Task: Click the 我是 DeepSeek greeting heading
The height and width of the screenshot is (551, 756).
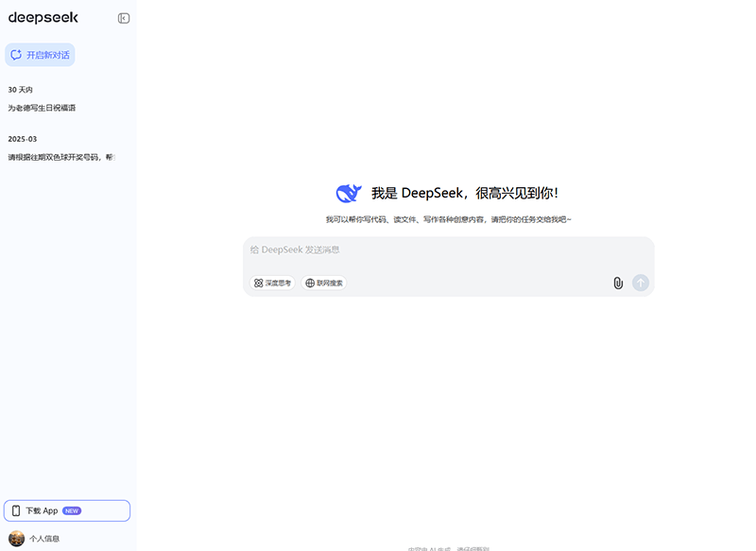Action: pos(464,193)
